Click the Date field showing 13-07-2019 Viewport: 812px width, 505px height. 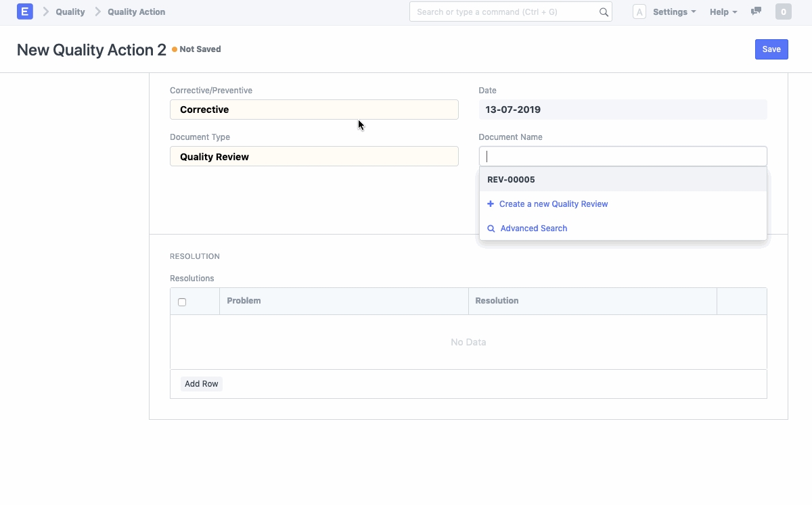(x=623, y=110)
